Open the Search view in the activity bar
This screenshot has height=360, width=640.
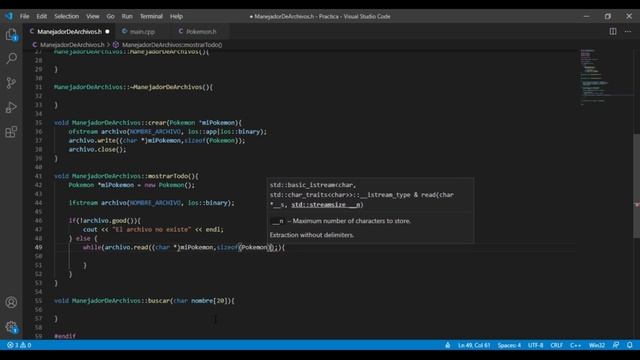(11, 58)
